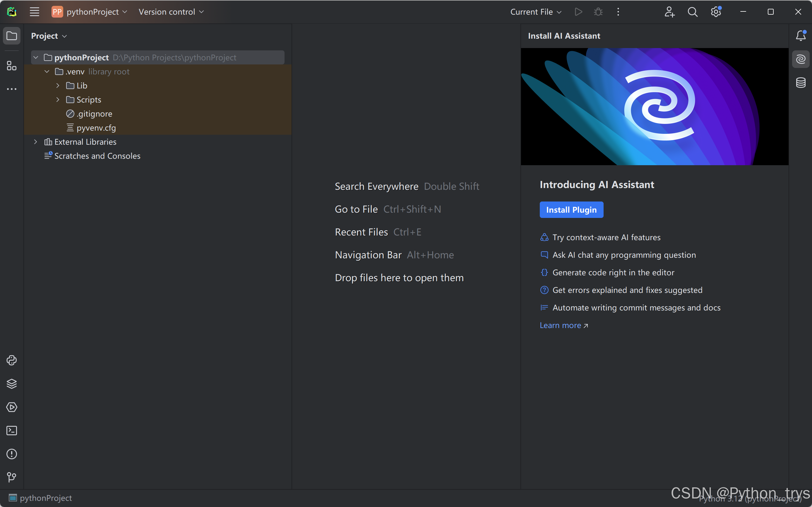Image resolution: width=812 pixels, height=507 pixels.
Task: Open the Python Packages tool window
Action: [x=12, y=384]
